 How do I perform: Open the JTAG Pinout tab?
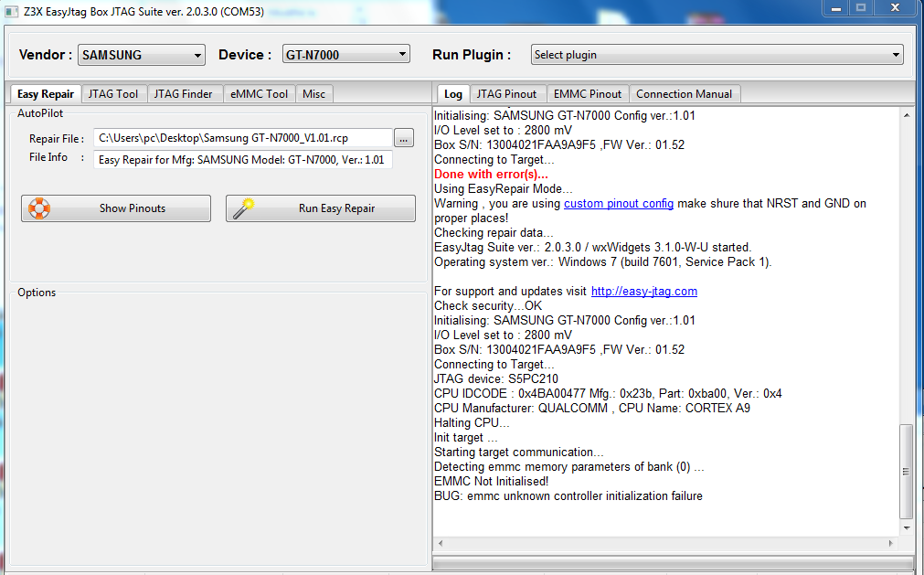(x=507, y=93)
